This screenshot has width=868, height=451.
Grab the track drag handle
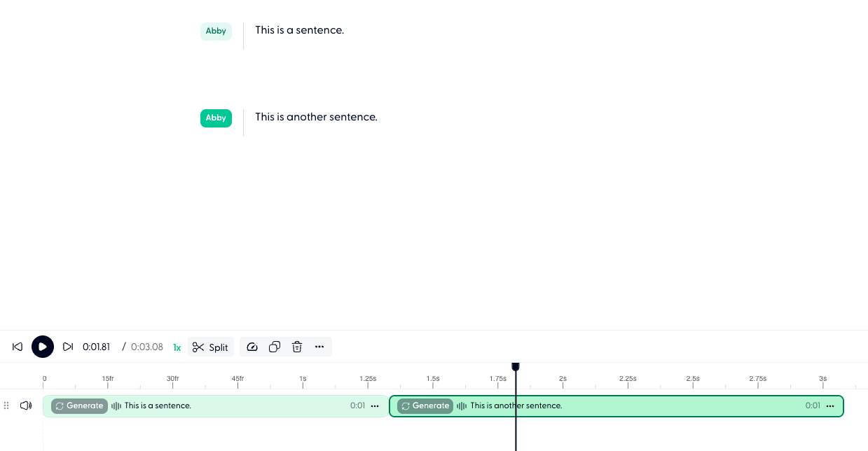point(6,405)
